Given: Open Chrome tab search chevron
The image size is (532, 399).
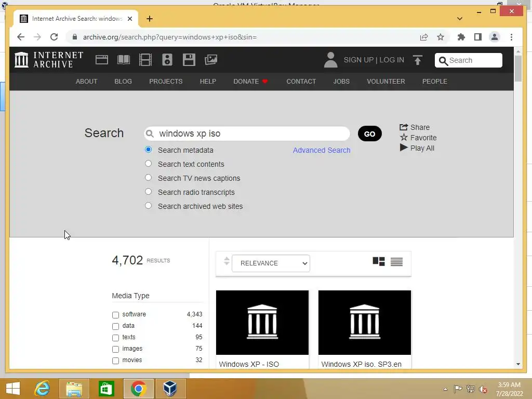Looking at the screenshot, I should [459, 19].
